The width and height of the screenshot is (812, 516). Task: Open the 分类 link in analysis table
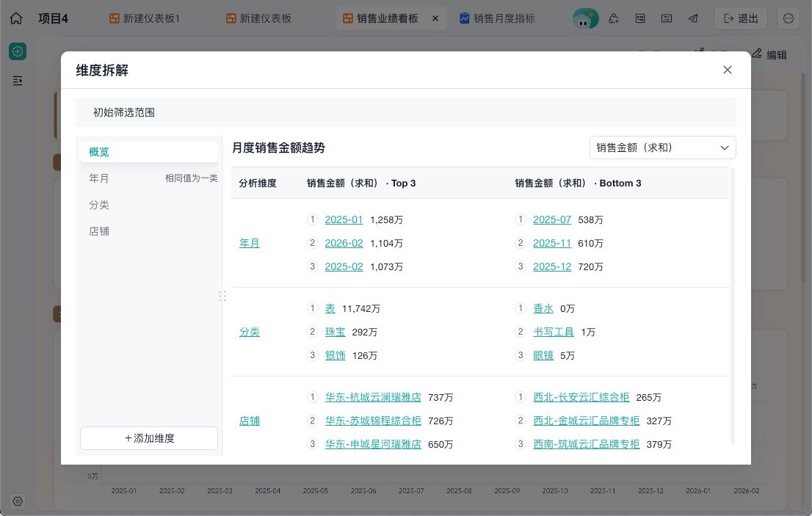tap(249, 332)
